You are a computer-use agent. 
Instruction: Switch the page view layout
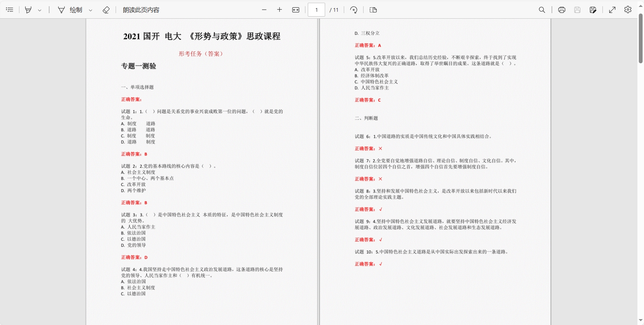373,10
